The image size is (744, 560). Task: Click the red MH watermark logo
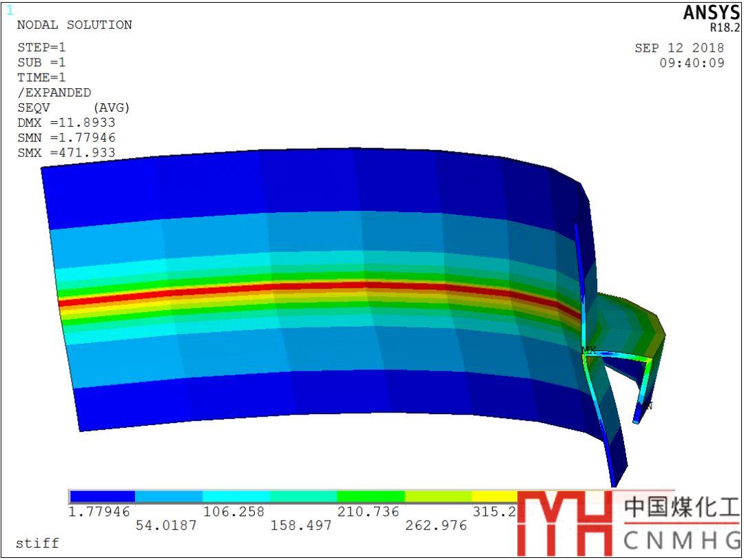(565, 522)
